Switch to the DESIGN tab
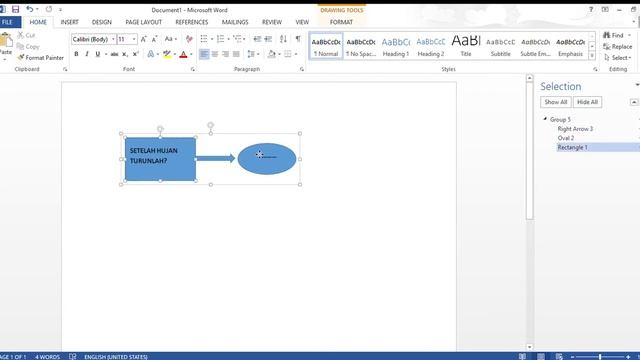 (x=102, y=22)
